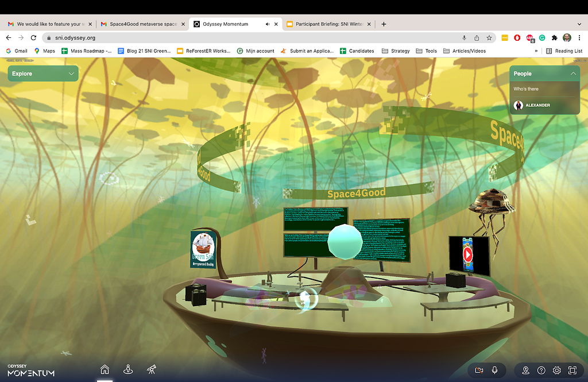This screenshot has width=588, height=382.
Task: Expand the Articles/Videos bookmarks folder
Action: click(464, 51)
